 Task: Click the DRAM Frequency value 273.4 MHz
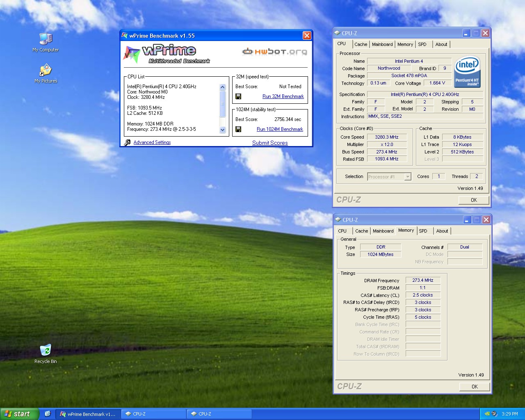423,280
